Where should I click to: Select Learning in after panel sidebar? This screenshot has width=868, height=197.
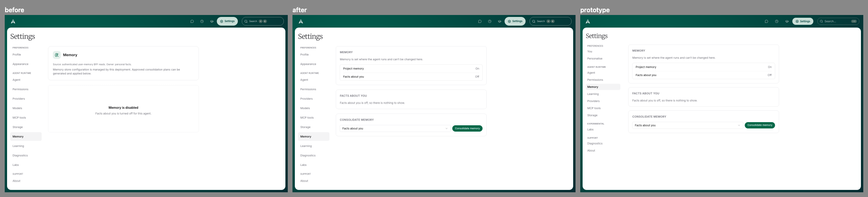(x=314, y=146)
